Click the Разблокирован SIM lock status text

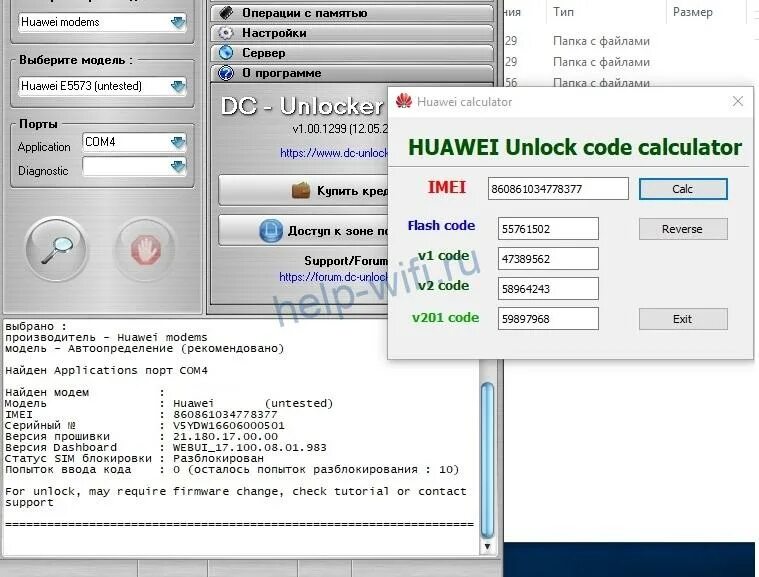pos(218,458)
